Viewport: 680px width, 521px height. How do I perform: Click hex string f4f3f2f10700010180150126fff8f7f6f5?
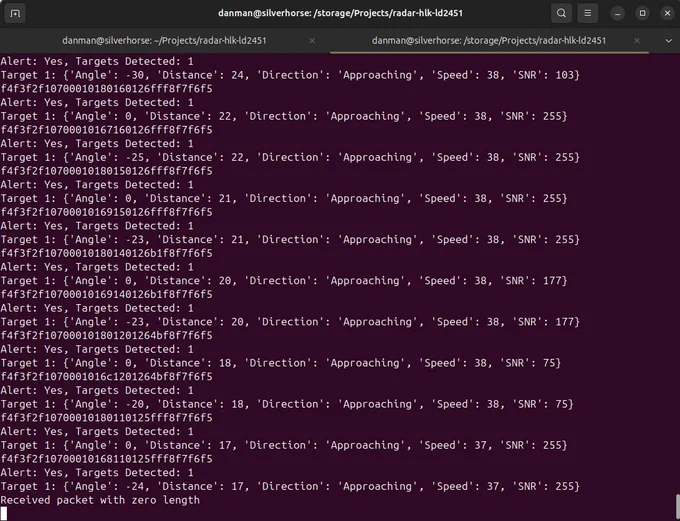click(107, 171)
